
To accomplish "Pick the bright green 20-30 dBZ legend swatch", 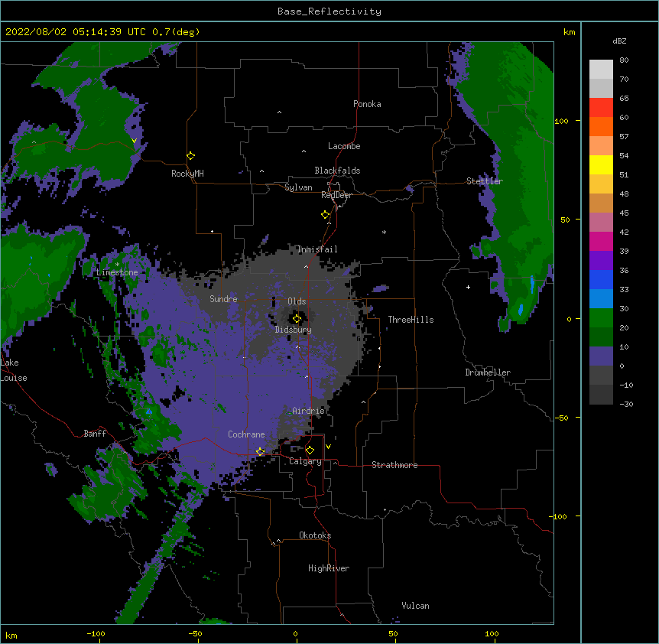I will coord(601,318).
